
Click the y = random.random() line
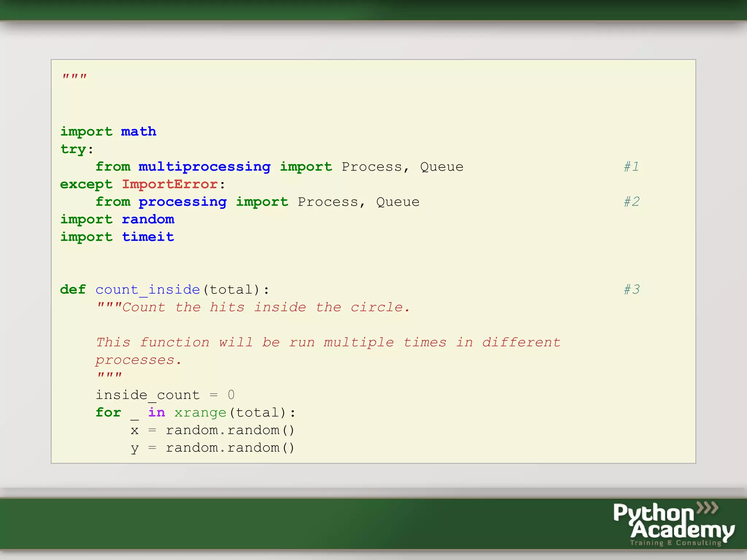coord(212,448)
